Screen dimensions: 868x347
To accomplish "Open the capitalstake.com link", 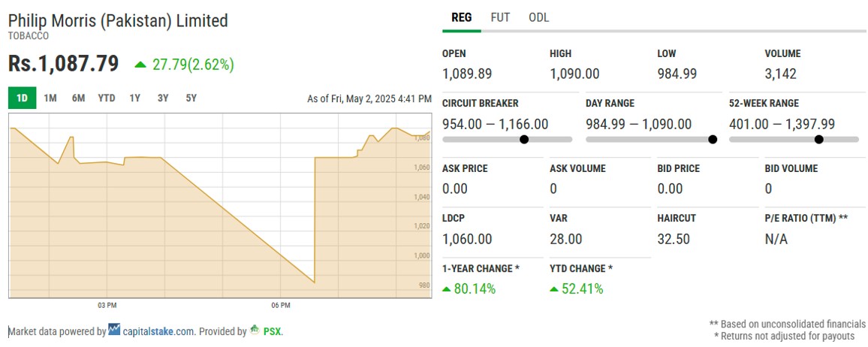I will 158,331.
